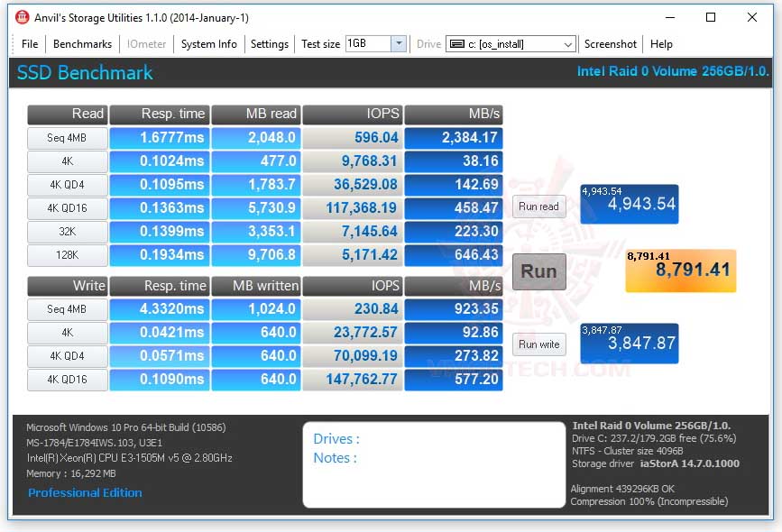This screenshot has width=782, height=532.
Task: Open the File menu
Action: click(x=30, y=44)
